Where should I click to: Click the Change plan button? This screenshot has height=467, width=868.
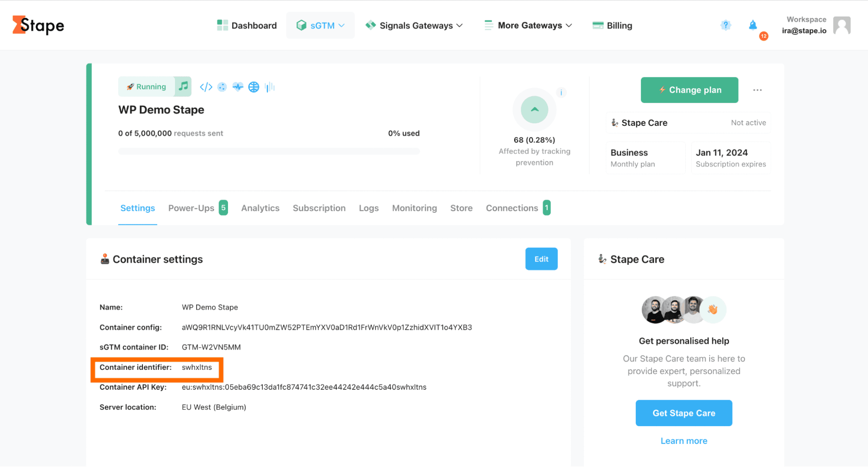point(689,90)
